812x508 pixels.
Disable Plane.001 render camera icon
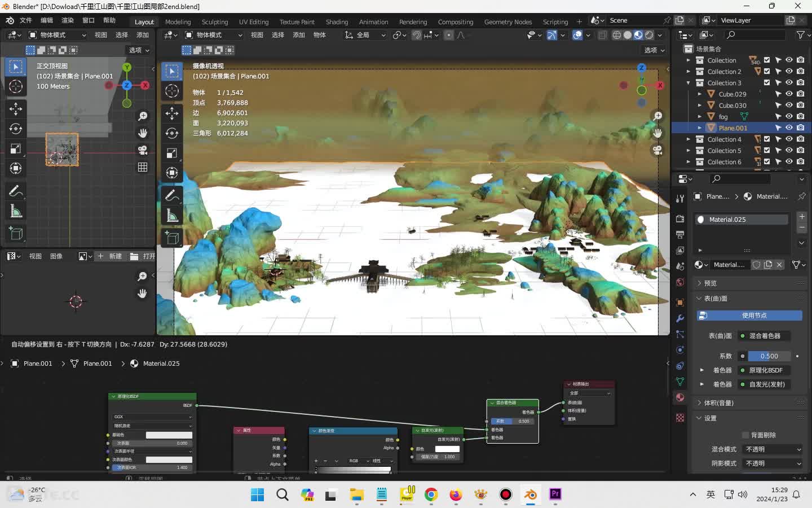pyautogui.click(x=801, y=128)
